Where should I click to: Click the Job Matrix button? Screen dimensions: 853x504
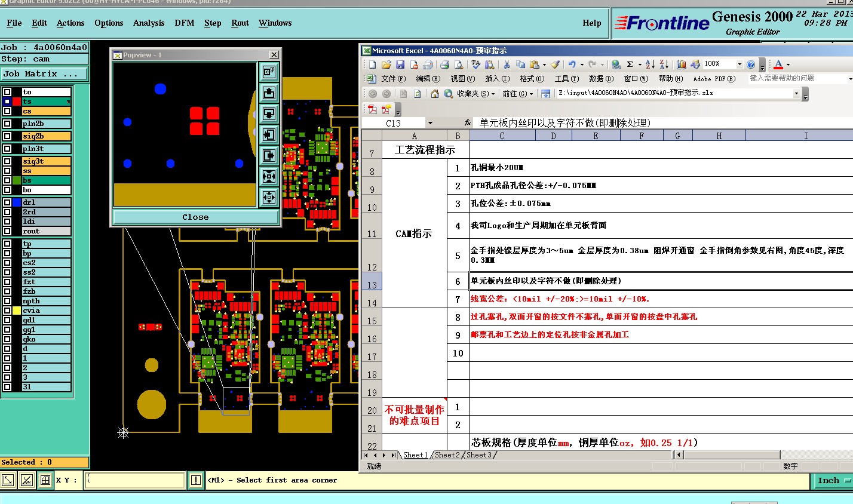[x=44, y=74]
